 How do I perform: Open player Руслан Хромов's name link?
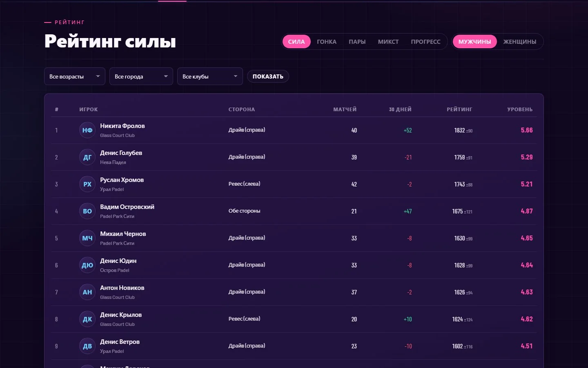pyautogui.click(x=122, y=180)
